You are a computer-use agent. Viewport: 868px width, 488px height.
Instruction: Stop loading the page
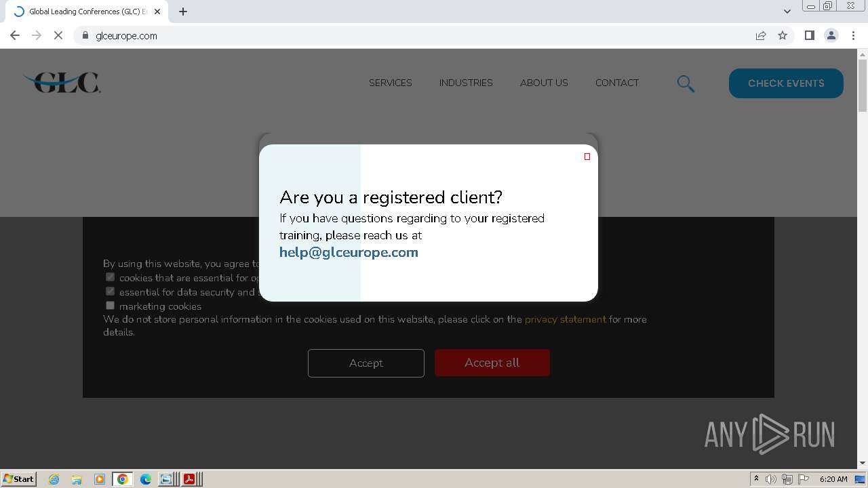(58, 35)
